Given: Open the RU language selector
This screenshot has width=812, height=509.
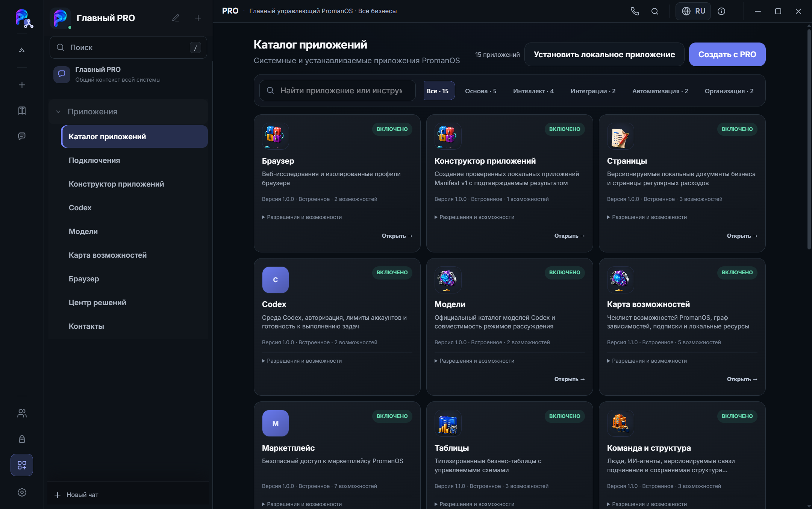Looking at the screenshot, I should coord(693,11).
